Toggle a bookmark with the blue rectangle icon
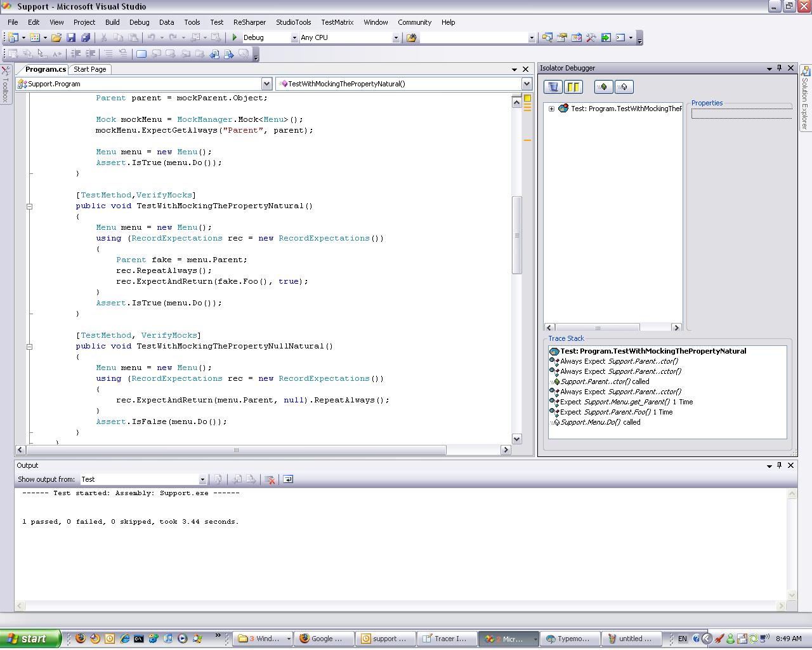The width and height of the screenshot is (812, 650). (141, 54)
